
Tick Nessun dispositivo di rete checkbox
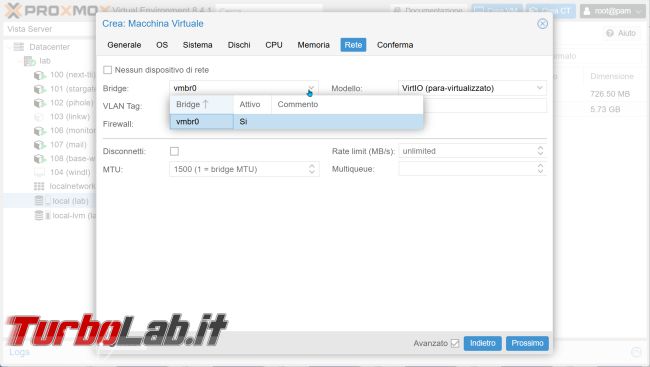point(107,70)
